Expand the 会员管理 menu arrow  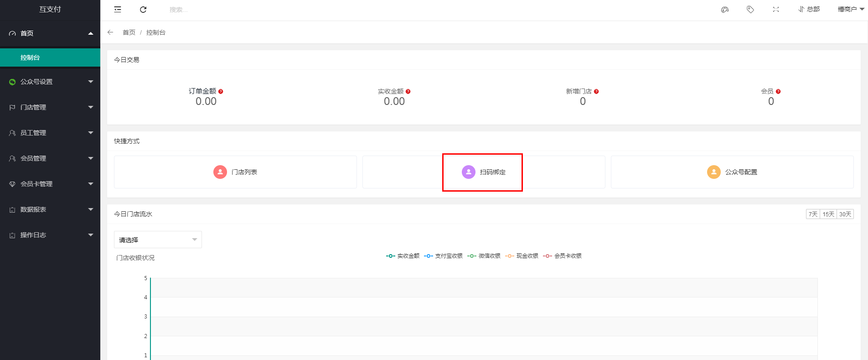[x=91, y=158]
